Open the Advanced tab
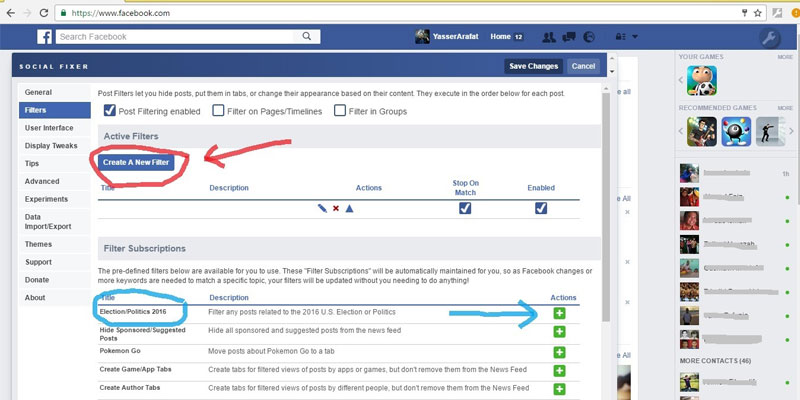Image resolution: width=800 pixels, height=400 pixels. pyautogui.click(x=55, y=182)
